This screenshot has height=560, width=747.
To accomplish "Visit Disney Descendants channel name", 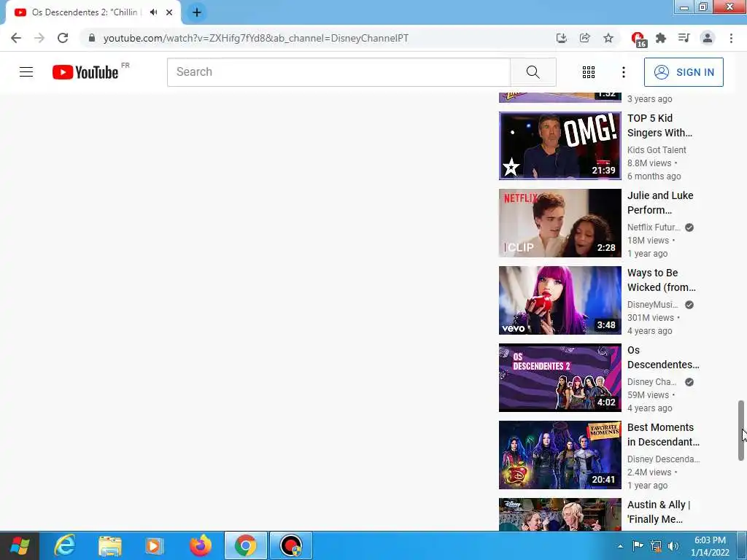I will pos(663,459).
